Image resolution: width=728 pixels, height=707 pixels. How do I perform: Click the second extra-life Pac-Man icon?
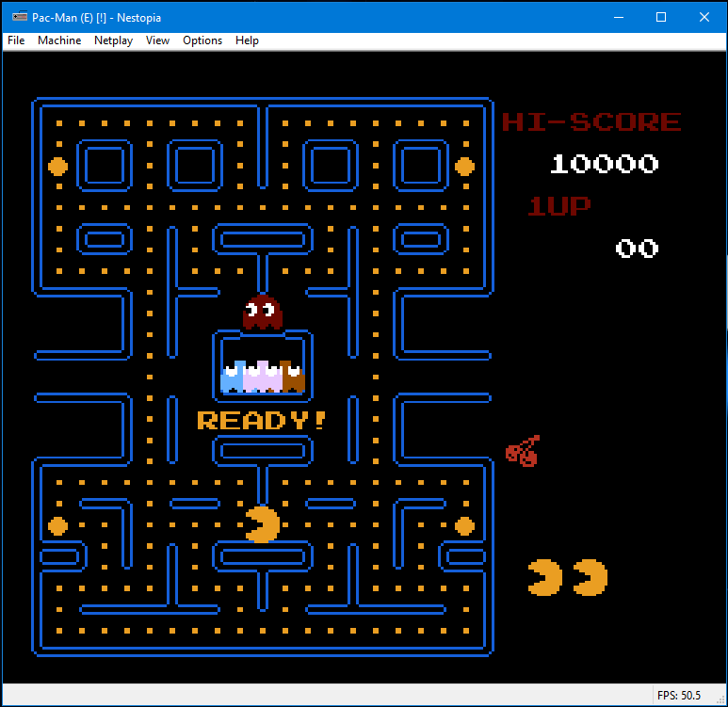pyautogui.click(x=590, y=577)
